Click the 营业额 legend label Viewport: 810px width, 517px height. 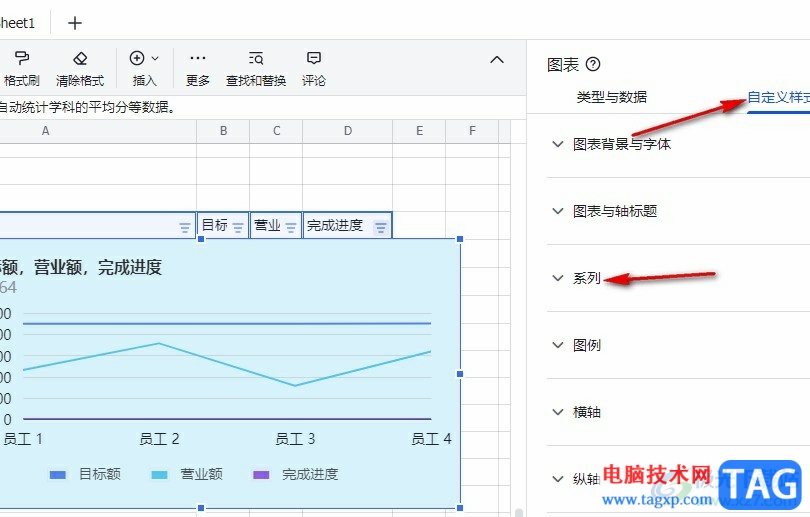(201, 474)
